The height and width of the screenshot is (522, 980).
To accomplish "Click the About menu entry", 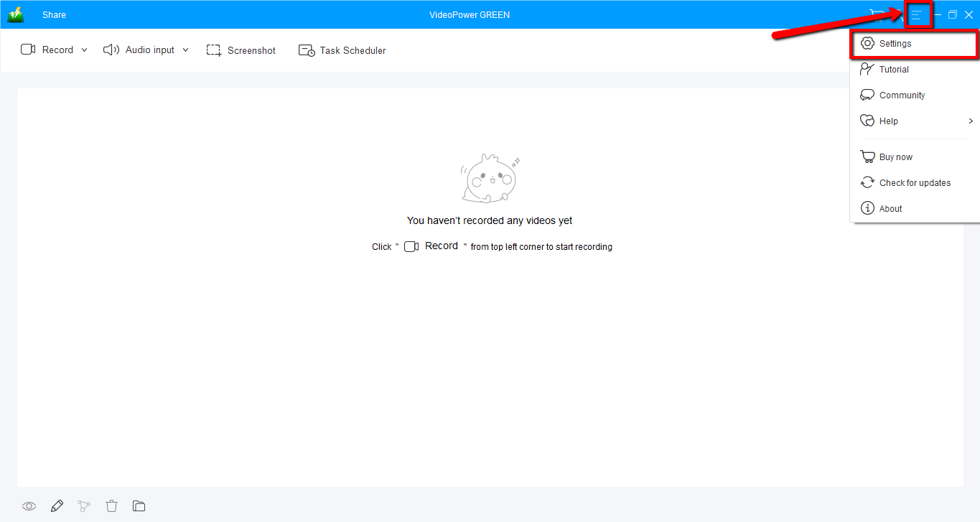I will coord(890,208).
